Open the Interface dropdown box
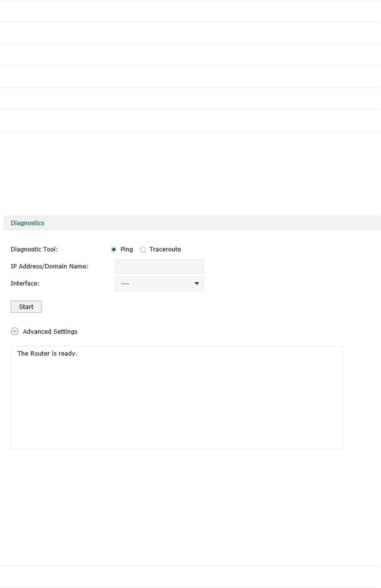 click(159, 284)
